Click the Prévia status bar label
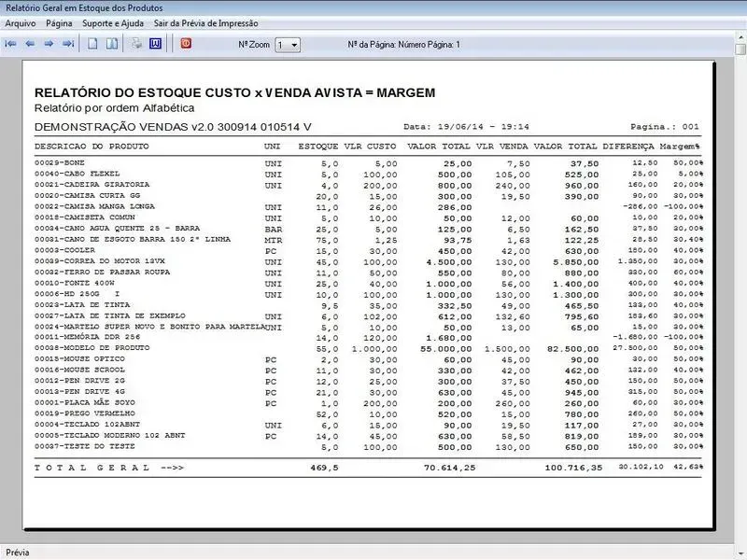Image resolution: width=747 pixels, height=560 pixels. (x=18, y=552)
